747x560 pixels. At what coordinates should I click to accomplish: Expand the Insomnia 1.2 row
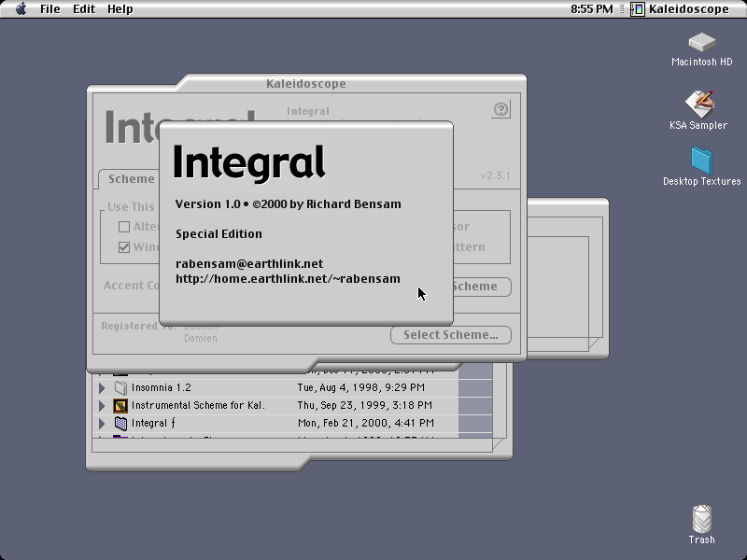(102, 387)
